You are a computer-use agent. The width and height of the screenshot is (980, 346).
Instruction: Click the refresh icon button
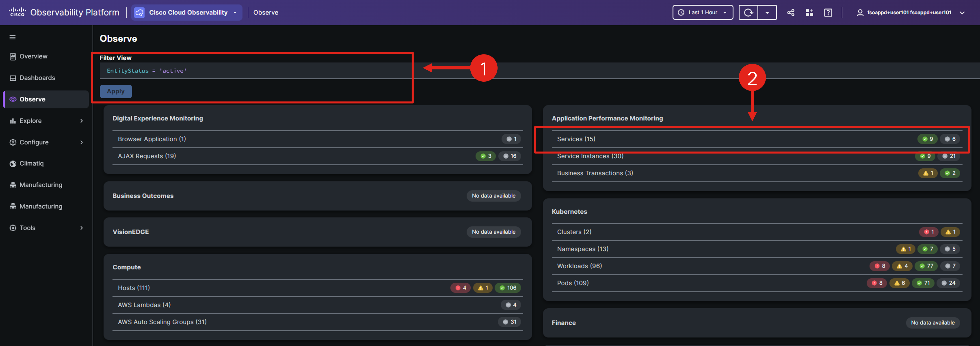pos(748,12)
